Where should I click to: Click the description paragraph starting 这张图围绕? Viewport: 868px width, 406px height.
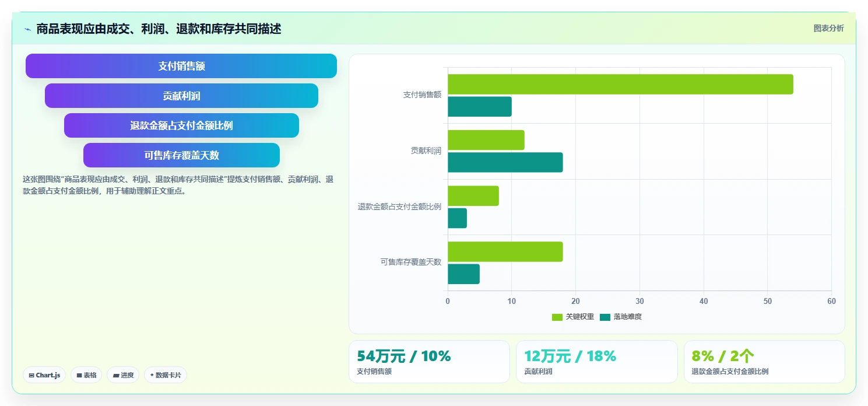(178, 185)
